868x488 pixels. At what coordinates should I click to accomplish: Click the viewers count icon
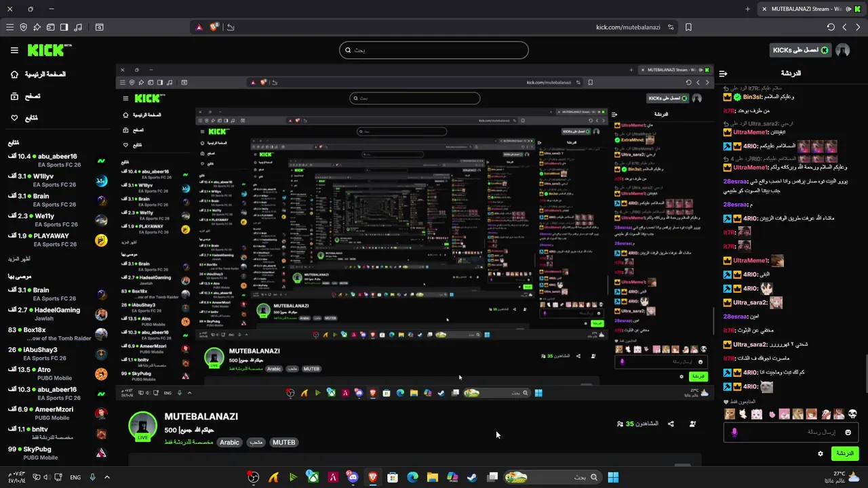(x=620, y=424)
